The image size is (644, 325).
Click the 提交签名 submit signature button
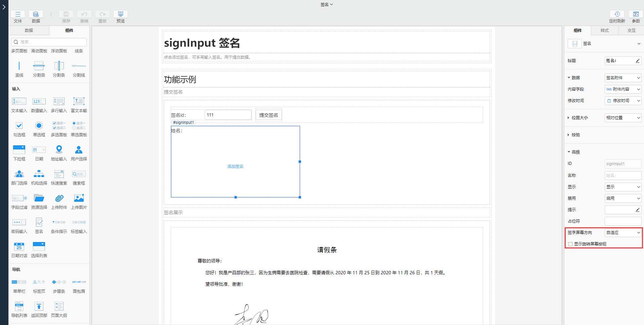coord(268,114)
